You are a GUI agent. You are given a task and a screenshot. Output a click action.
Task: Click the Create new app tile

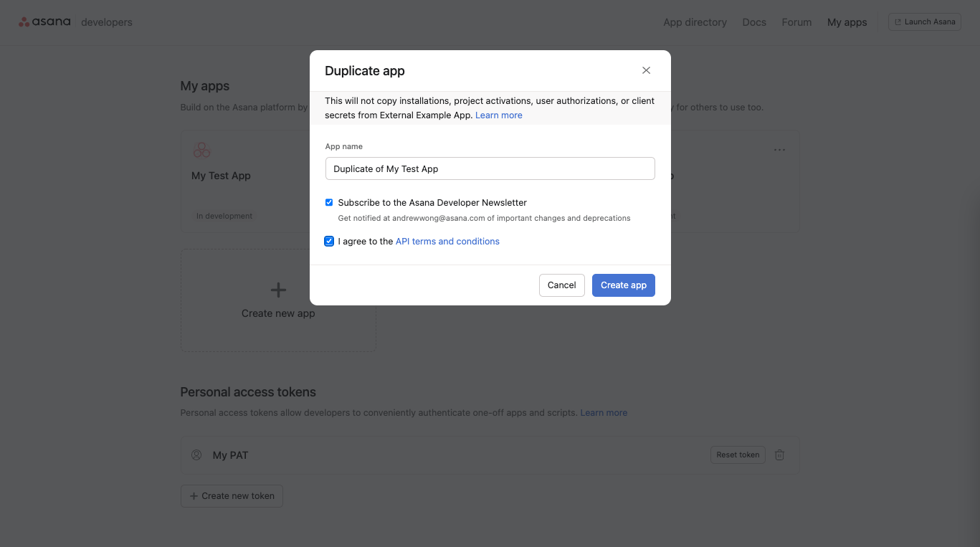(278, 300)
